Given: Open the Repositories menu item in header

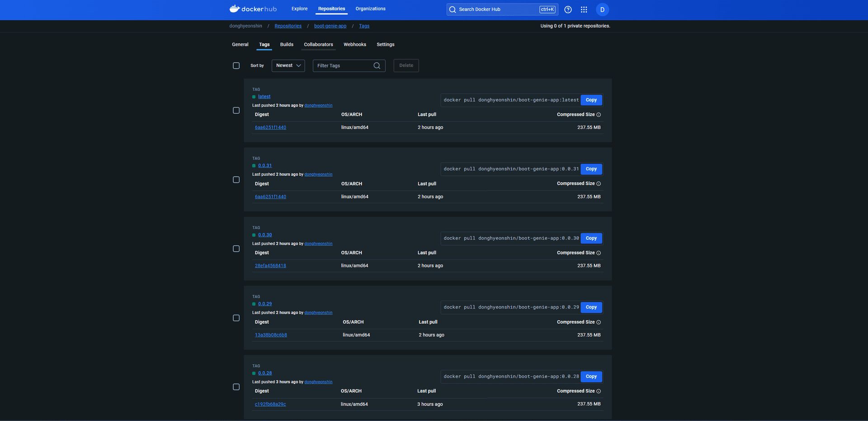Looking at the screenshot, I should 331,9.
